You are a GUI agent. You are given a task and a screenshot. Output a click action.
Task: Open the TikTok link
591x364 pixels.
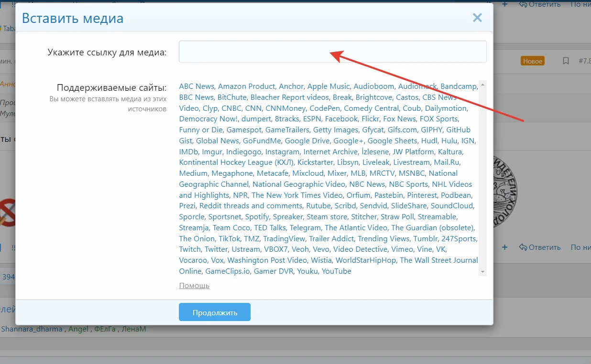(230, 239)
